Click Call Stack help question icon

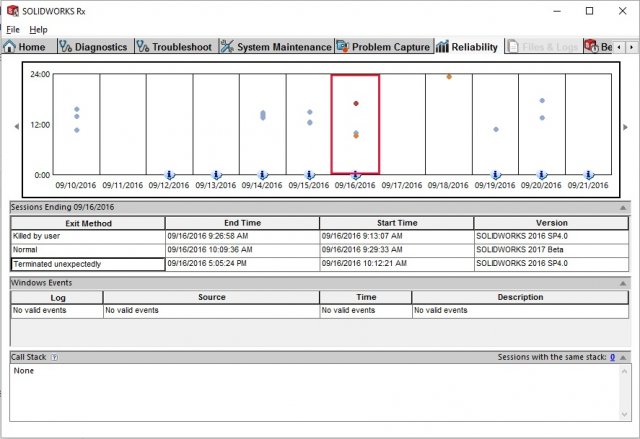pos(54,357)
